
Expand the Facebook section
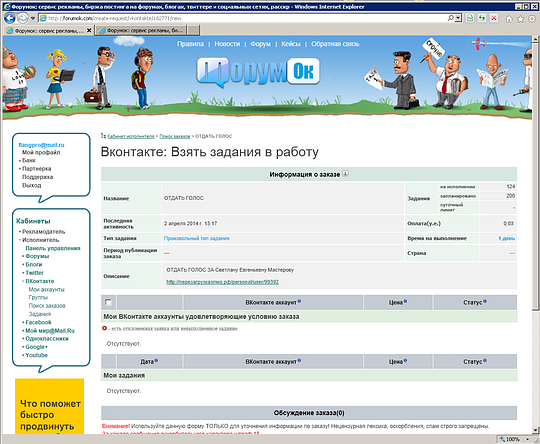click(x=38, y=322)
